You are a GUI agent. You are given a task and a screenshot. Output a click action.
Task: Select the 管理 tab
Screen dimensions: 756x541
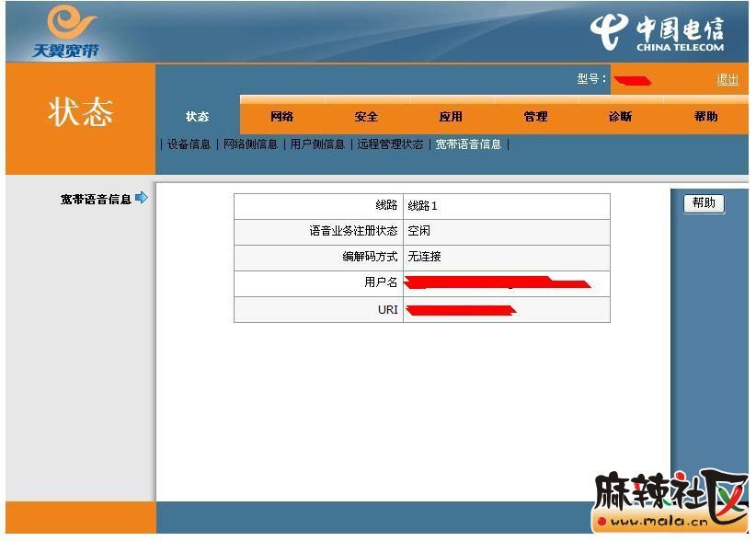(x=535, y=117)
